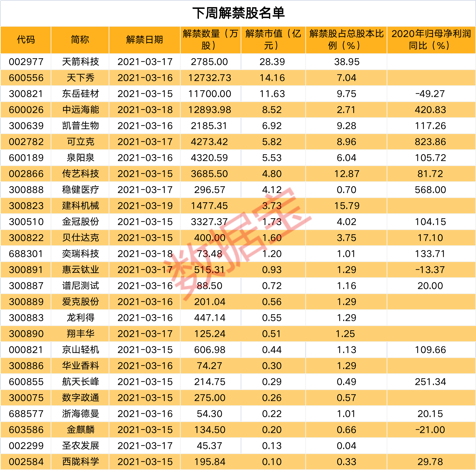Click profit change 109.66
The width and height of the screenshot is (476, 470).
(430, 350)
